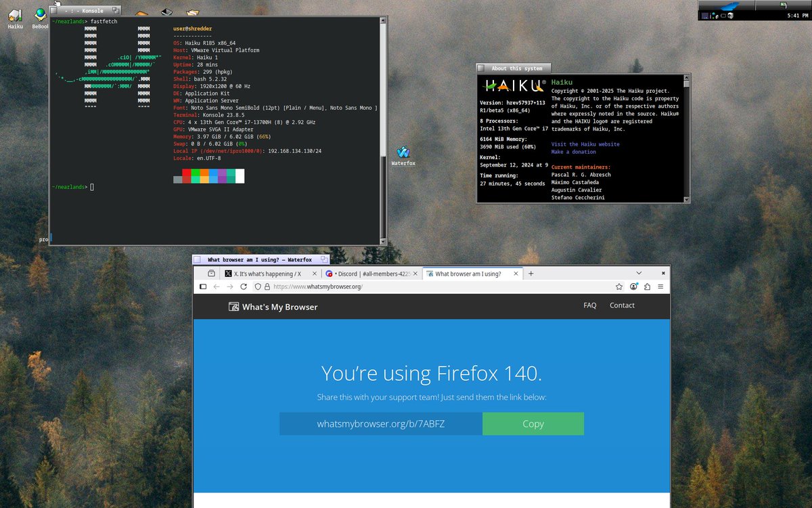Close the Discord tab

[x=415, y=274]
